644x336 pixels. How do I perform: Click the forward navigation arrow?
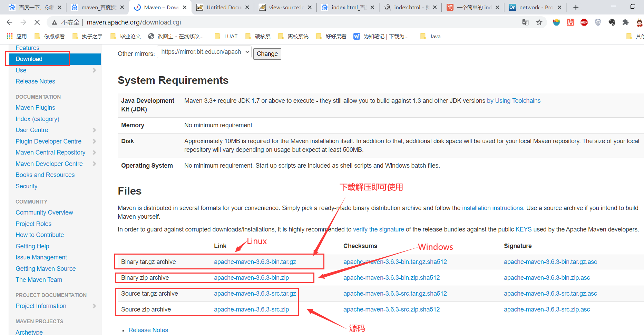point(23,22)
